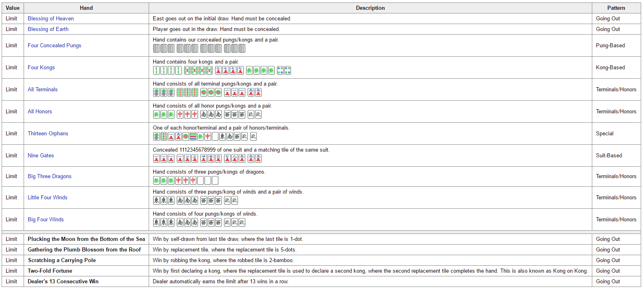Click the Limit value in Nine Gates row
The height and width of the screenshot is (289, 644).
coord(11,155)
